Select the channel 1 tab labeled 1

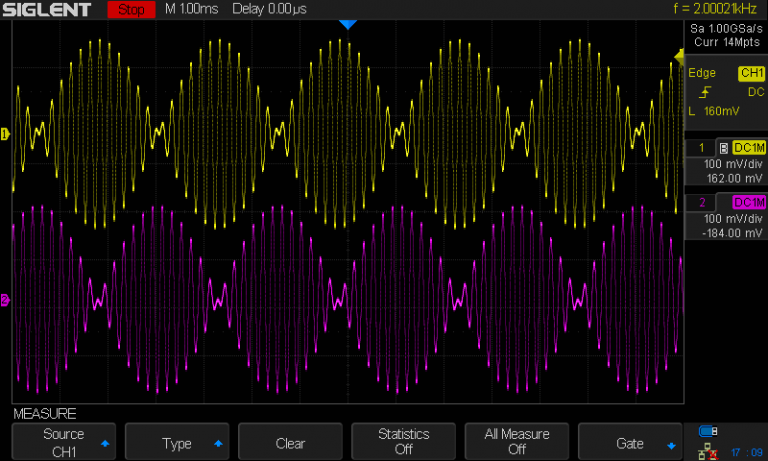[702, 147]
